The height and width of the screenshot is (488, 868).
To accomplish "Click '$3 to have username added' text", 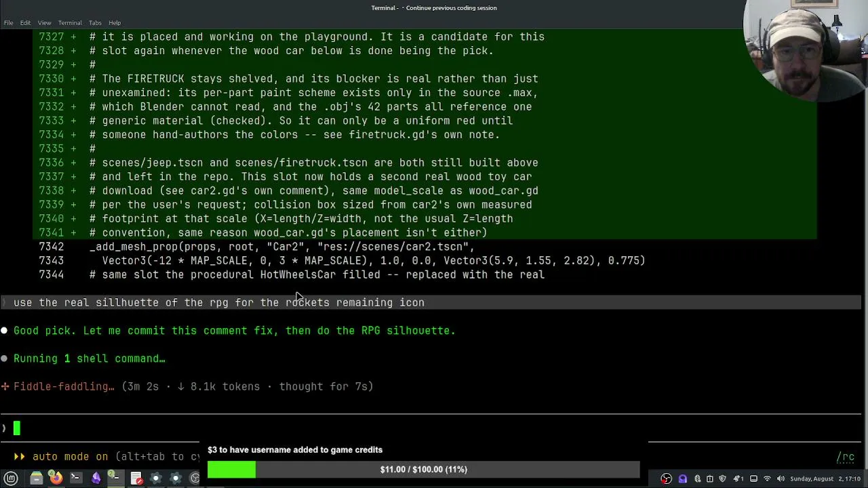I will pyautogui.click(x=295, y=450).
